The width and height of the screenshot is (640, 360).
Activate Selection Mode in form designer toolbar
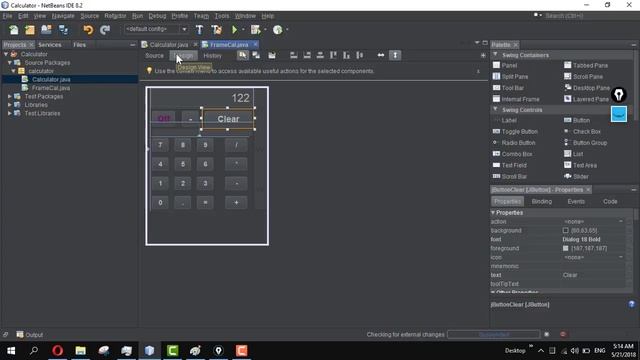(242, 55)
